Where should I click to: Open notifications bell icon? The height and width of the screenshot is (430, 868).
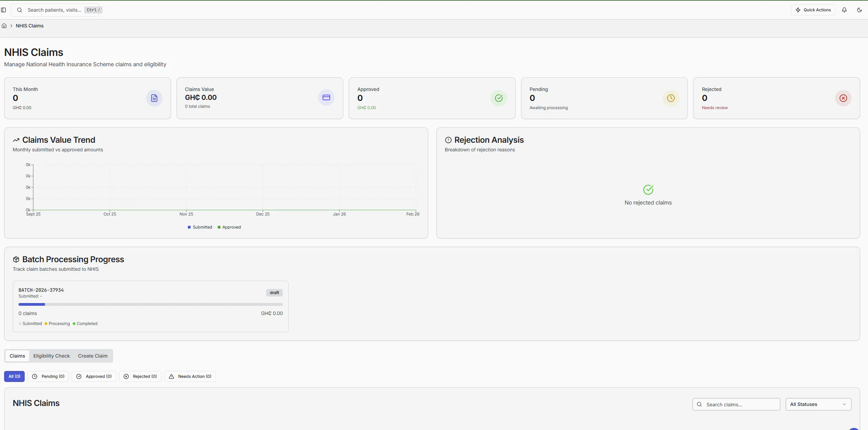click(x=844, y=10)
